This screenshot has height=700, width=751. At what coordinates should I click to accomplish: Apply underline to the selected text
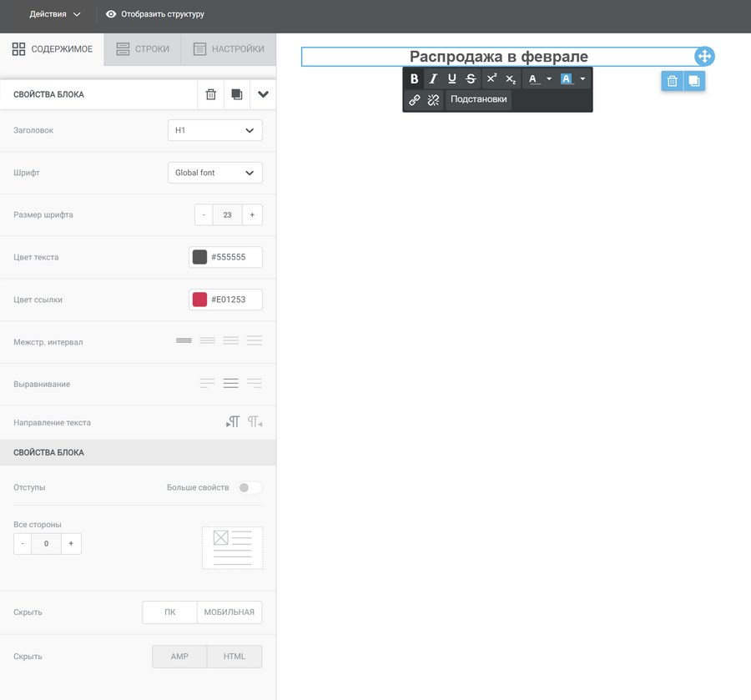[452, 79]
